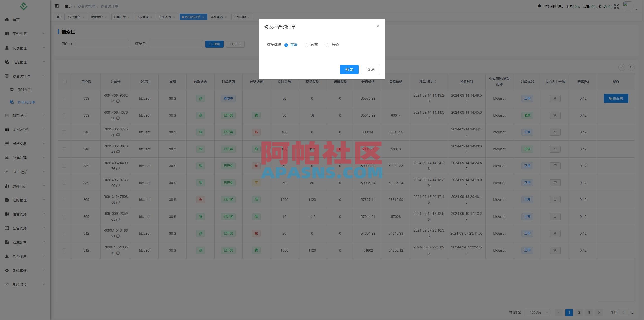Click the 输赢设置 button in the first row
This screenshot has width=644, height=320.
[616, 98]
